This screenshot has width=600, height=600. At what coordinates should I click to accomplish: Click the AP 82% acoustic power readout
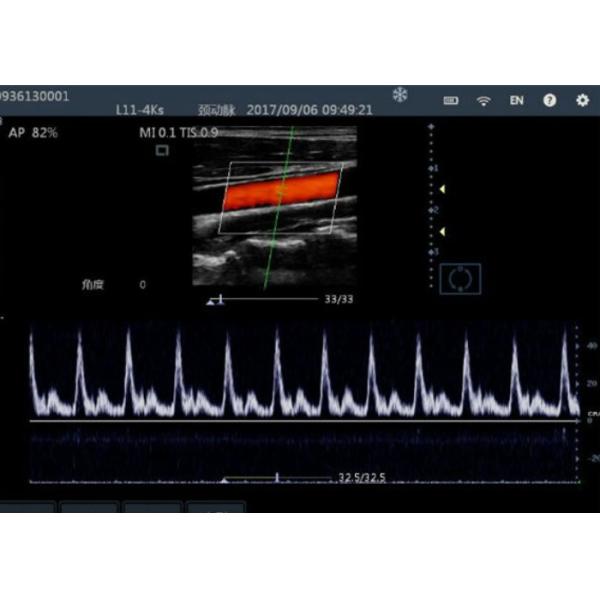point(33,133)
